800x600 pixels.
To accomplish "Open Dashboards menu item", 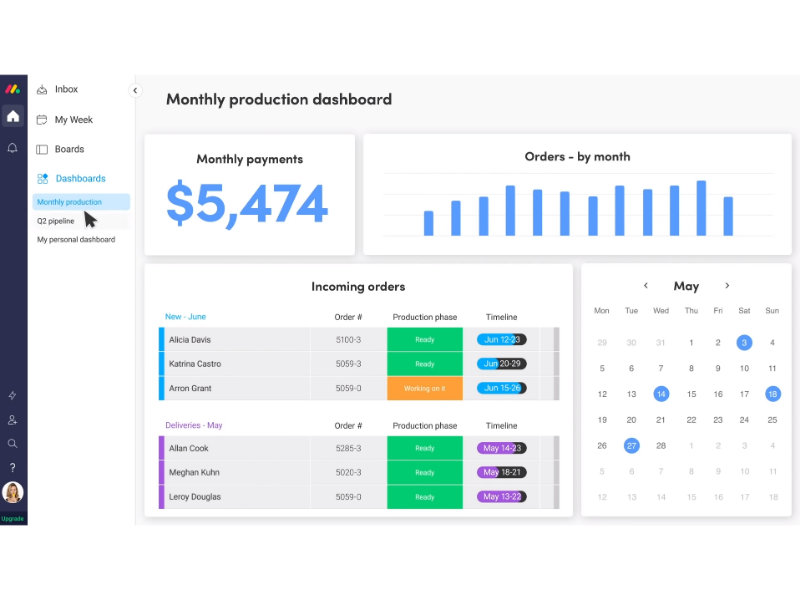I will pos(81,179).
